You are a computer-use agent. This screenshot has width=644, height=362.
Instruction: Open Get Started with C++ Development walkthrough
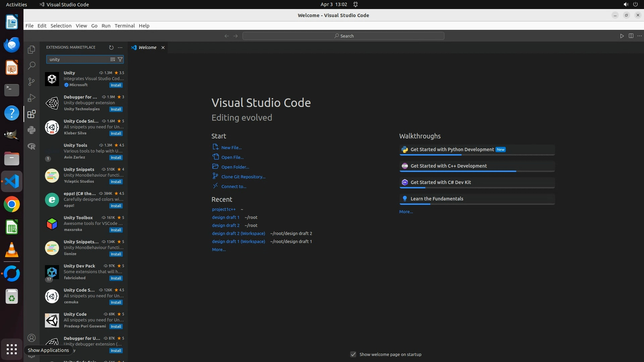coord(448,166)
